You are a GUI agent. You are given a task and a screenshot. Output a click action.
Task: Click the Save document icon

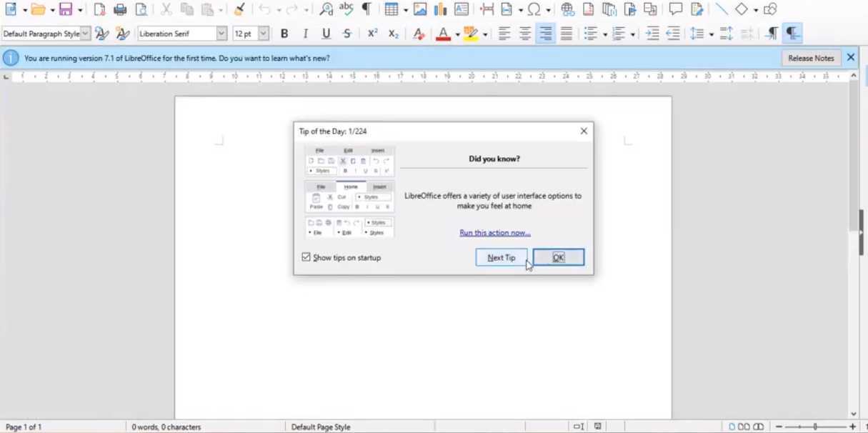click(66, 9)
